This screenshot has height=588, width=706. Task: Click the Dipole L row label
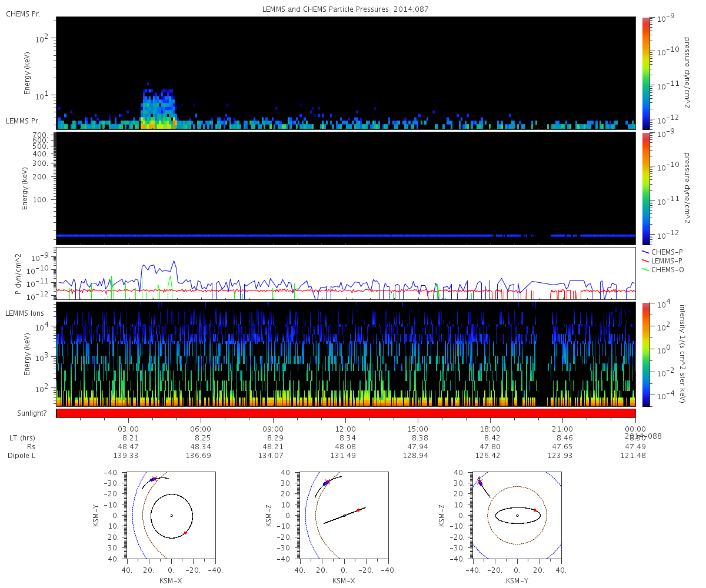pos(23,456)
